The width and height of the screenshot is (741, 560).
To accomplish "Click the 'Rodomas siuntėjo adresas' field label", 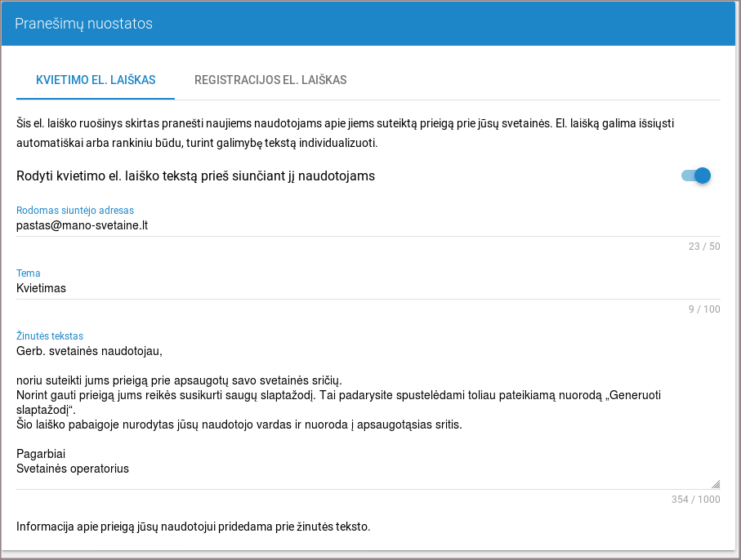I will 75,210.
